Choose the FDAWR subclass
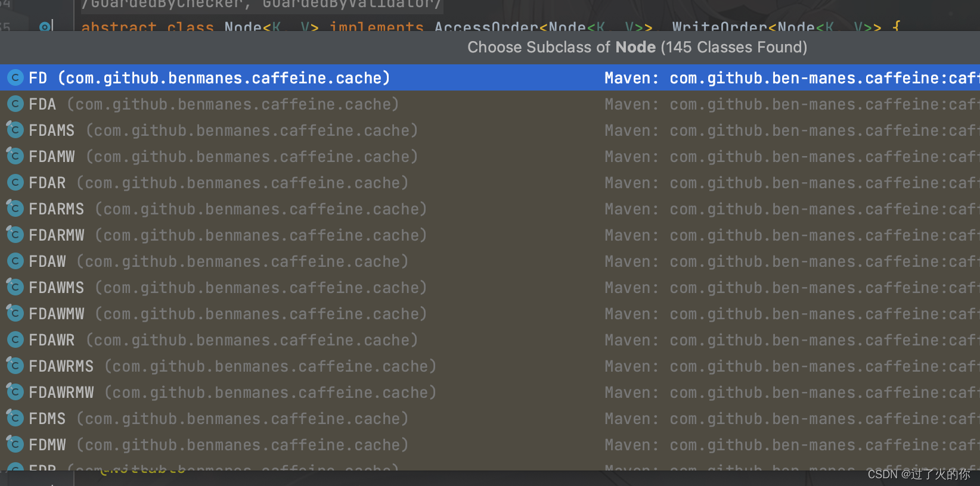The image size is (980, 486). tap(490, 339)
